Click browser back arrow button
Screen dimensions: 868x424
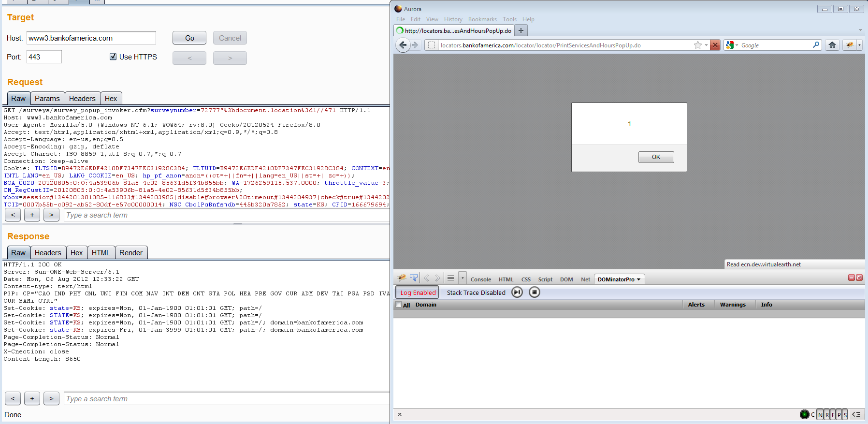(403, 45)
